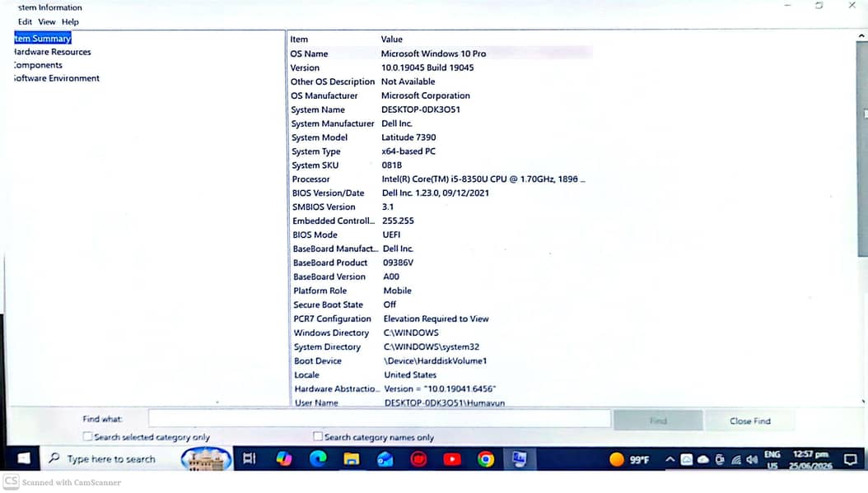Open the OneDrive cloud tray icon
868x493 pixels.
(703, 459)
